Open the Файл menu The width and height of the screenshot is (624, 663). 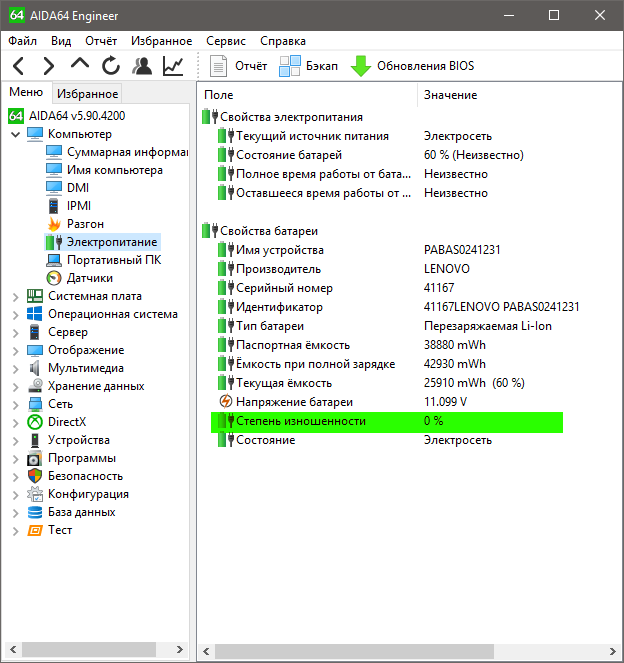click(22, 41)
